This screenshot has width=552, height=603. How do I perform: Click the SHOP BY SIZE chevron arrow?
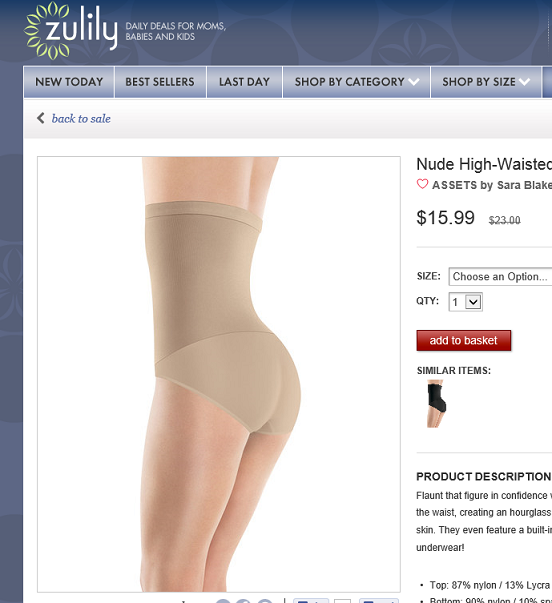[x=524, y=82]
